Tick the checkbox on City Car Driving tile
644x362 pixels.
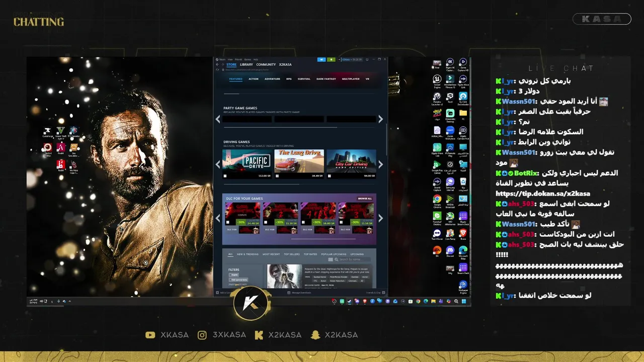coord(329,176)
